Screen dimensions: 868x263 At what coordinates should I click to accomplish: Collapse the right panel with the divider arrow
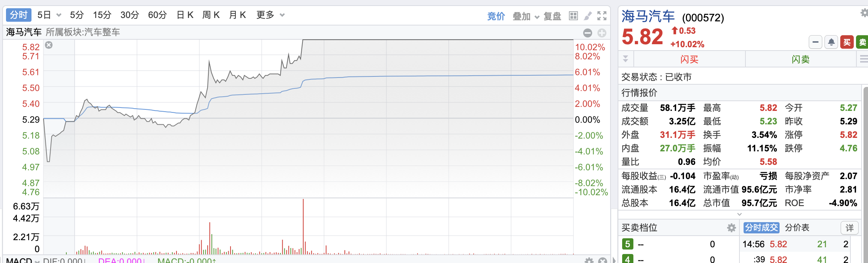[614, 260]
